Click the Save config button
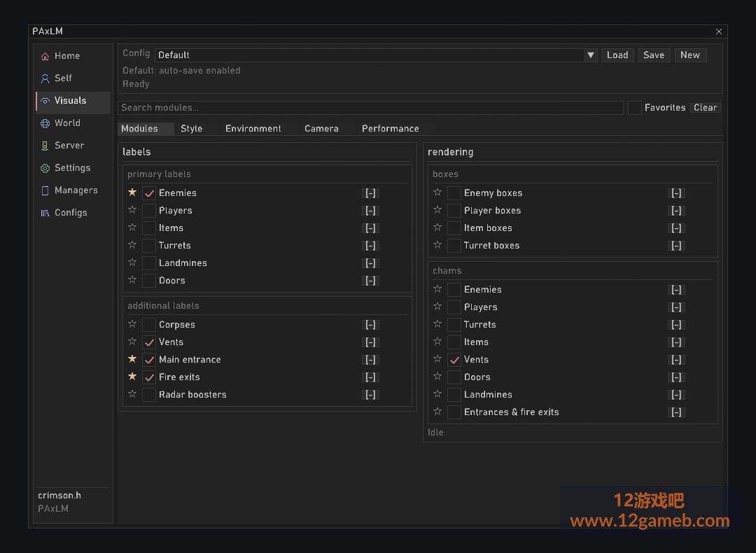Viewport: 756px width, 553px height. pos(654,55)
